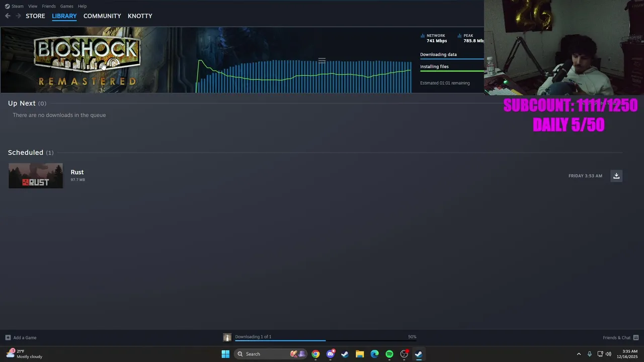This screenshot has width=644, height=362.
Task: Open the KNOTTY profile tab
Action: [x=140, y=16]
